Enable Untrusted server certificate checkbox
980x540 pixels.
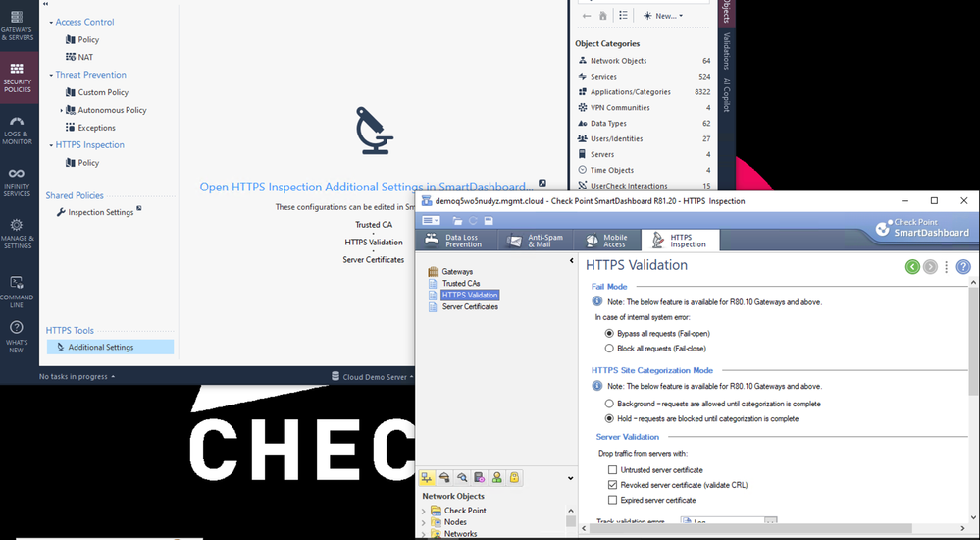[612, 470]
